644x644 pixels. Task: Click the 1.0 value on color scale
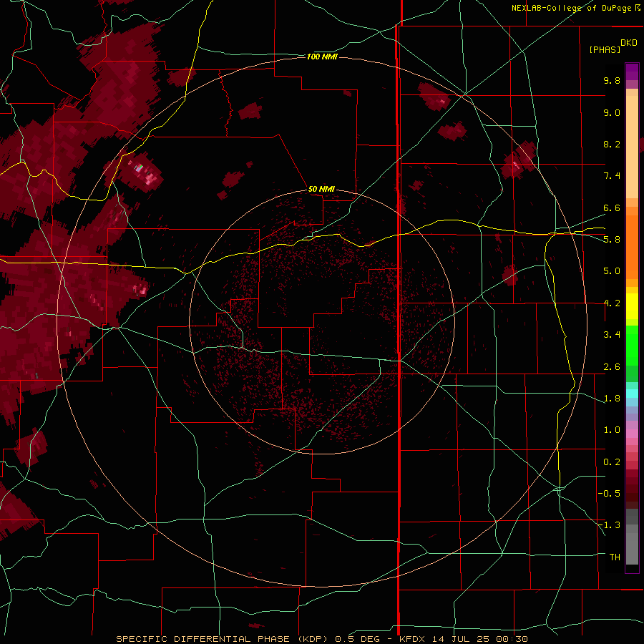[612, 430]
